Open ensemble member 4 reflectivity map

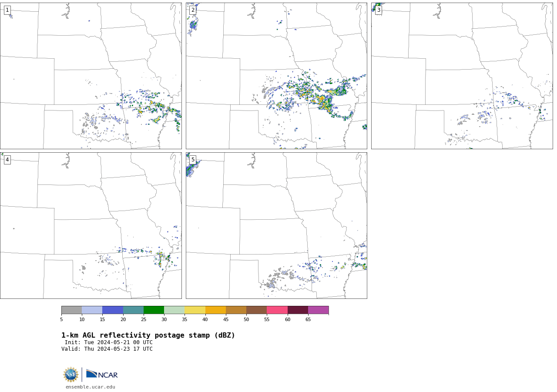[91, 225]
